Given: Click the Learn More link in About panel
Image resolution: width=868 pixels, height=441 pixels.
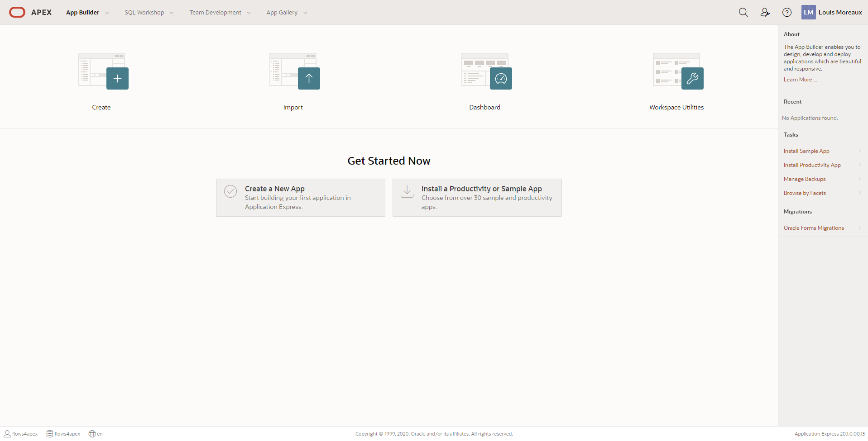Looking at the screenshot, I should point(800,79).
